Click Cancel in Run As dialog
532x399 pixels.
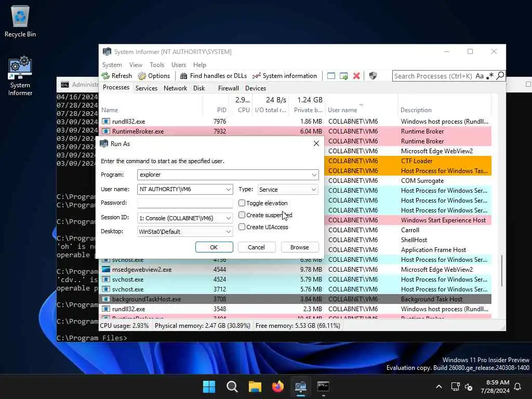(256, 247)
